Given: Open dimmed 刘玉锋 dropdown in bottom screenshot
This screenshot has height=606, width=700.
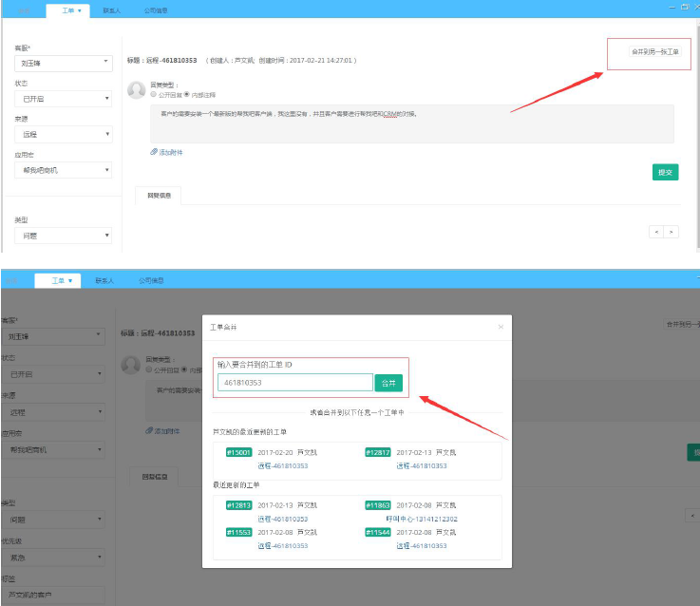Looking at the screenshot, I should pos(53,336).
